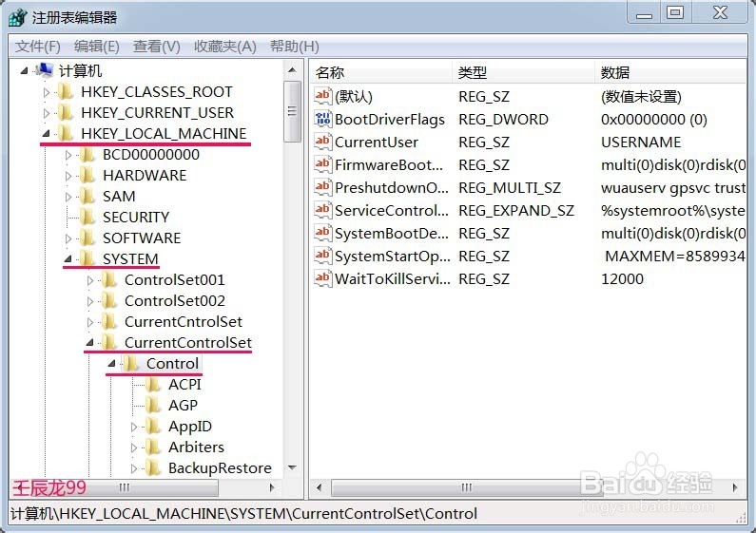Screen dimensions: 756x533
Task: Expand the SOFTWARE key arrow
Action: click(68, 238)
